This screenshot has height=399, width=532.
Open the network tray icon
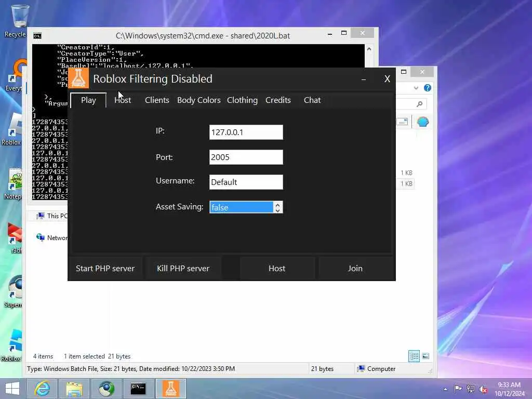pos(471,389)
